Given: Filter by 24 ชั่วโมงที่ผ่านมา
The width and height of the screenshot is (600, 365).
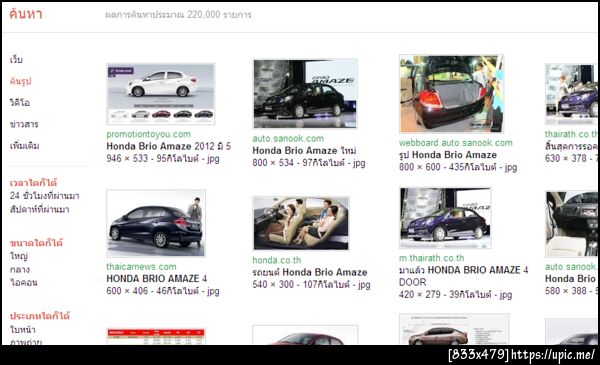Looking at the screenshot, I should 44,196.
